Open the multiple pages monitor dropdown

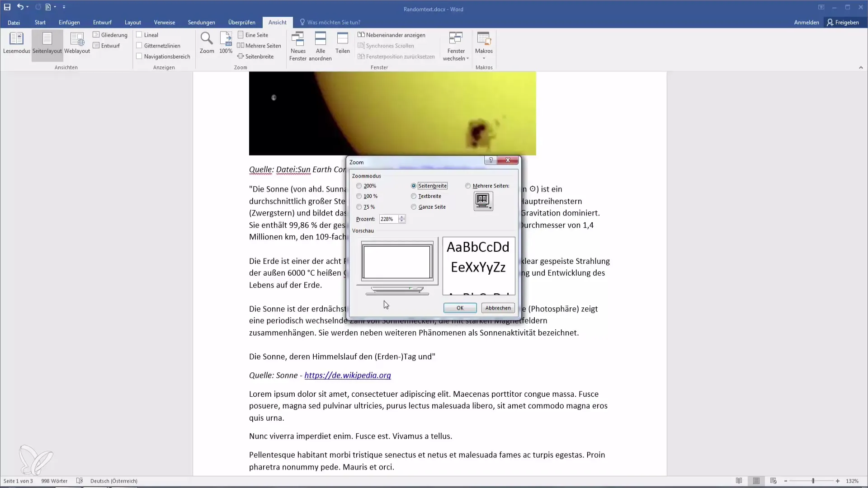[483, 201]
